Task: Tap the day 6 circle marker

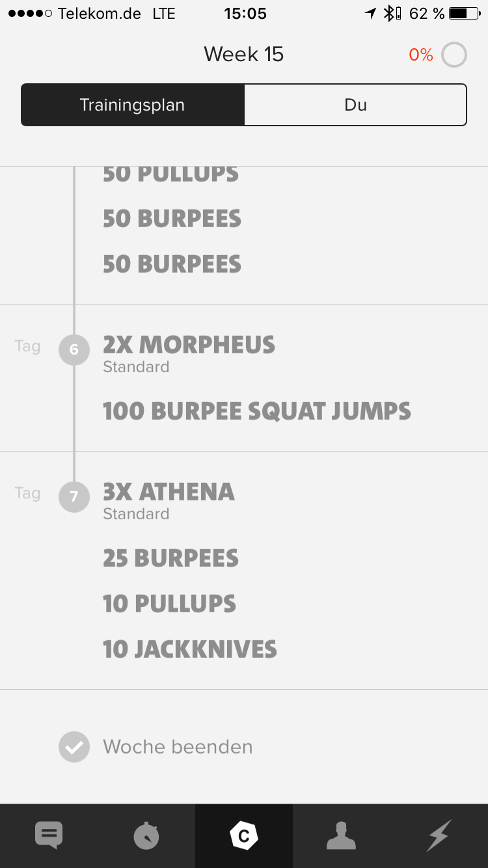Action: 74,350
